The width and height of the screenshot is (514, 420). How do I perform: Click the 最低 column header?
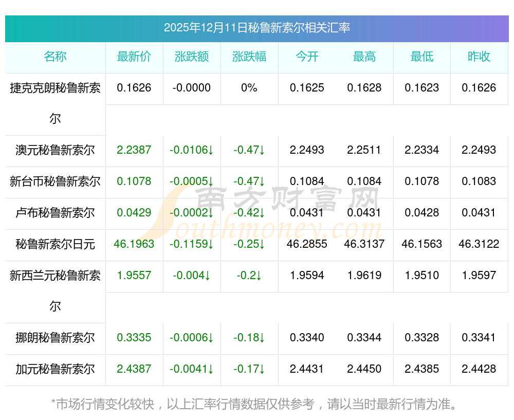[422, 57]
